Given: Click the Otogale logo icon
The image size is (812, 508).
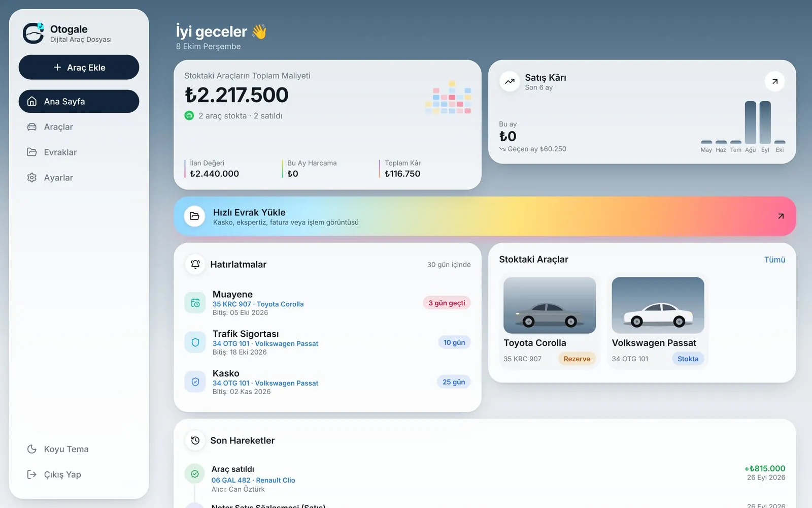Looking at the screenshot, I should 33,33.
